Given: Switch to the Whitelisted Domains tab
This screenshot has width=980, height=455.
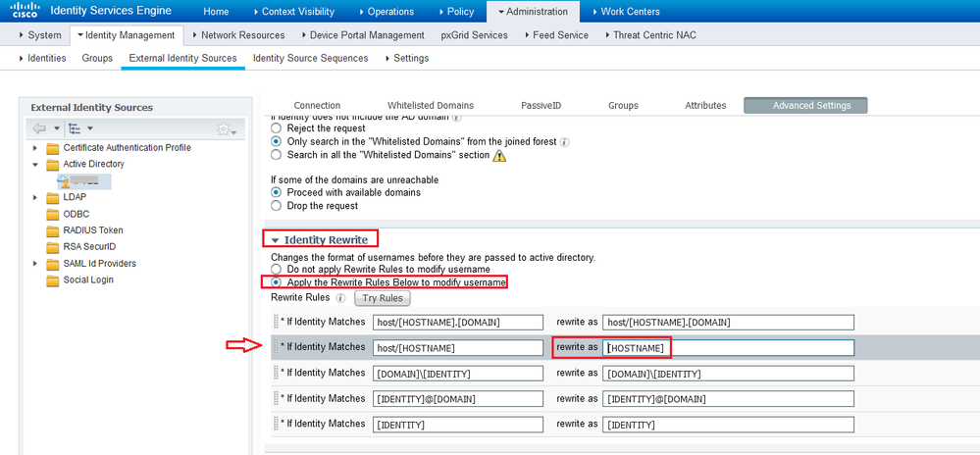Looking at the screenshot, I should point(431,106).
